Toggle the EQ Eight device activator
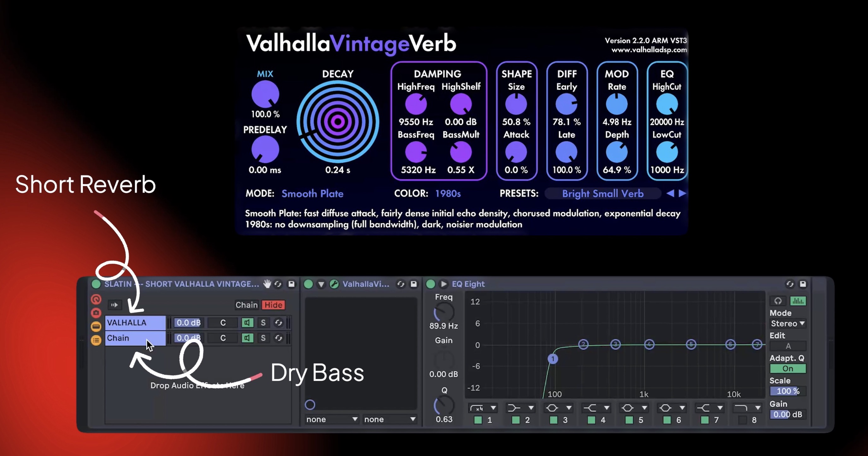 coord(431,284)
